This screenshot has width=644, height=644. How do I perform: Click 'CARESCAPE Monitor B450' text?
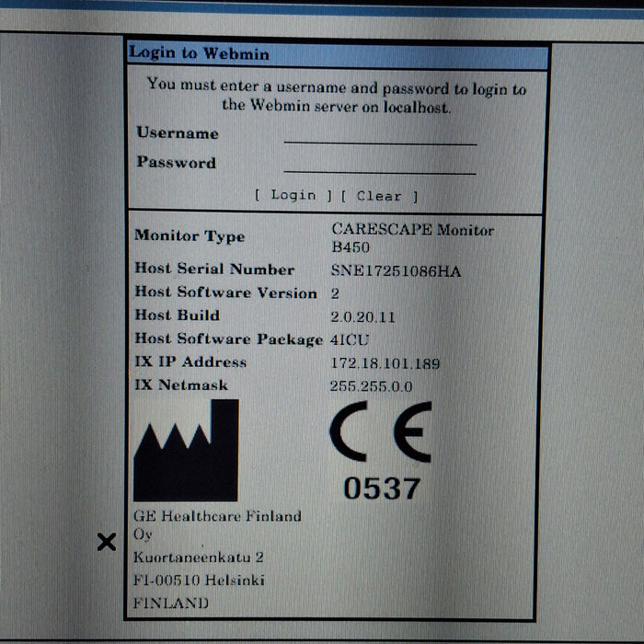(x=412, y=238)
